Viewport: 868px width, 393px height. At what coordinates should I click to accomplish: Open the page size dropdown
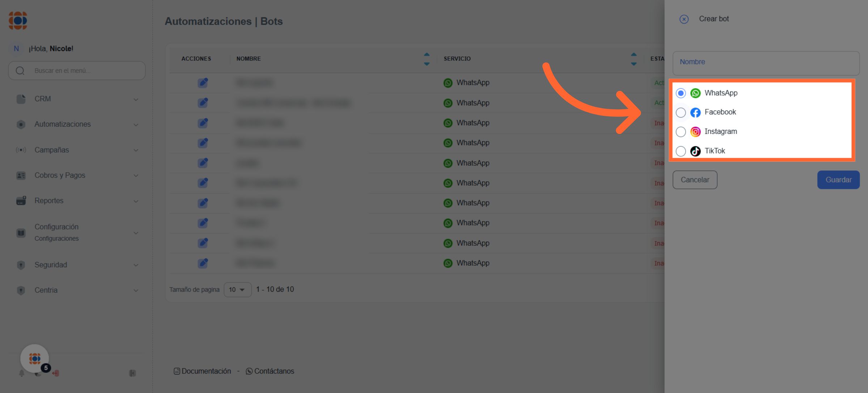[237, 290]
